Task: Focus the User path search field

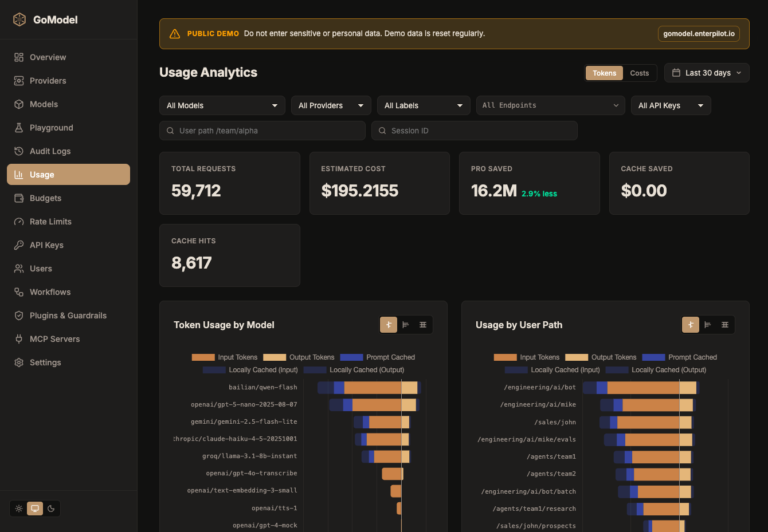Action: pos(262,131)
